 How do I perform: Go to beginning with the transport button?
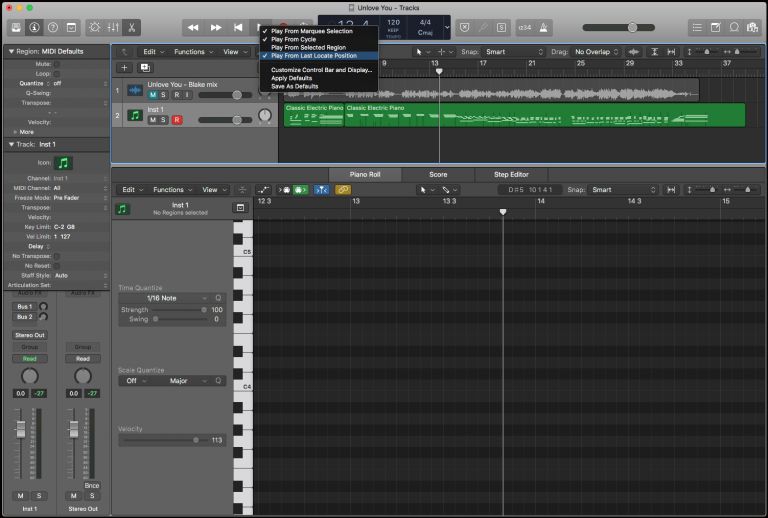(x=238, y=27)
